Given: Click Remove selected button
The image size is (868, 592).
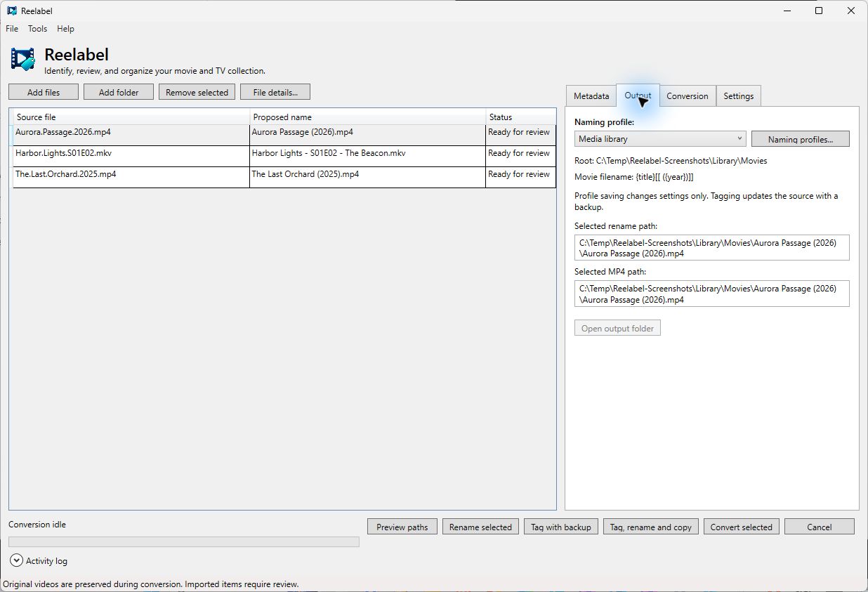Looking at the screenshot, I should click(x=197, y=92).
